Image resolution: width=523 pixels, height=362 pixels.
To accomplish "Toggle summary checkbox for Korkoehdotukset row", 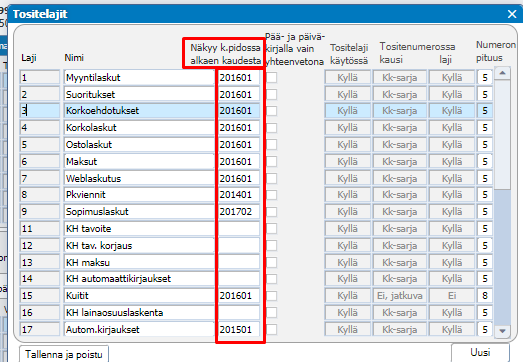I will coord(272,111).
